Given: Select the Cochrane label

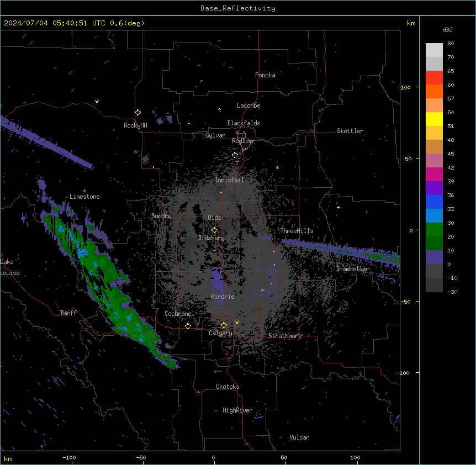Looking at the screenshot, I should 178,314.
